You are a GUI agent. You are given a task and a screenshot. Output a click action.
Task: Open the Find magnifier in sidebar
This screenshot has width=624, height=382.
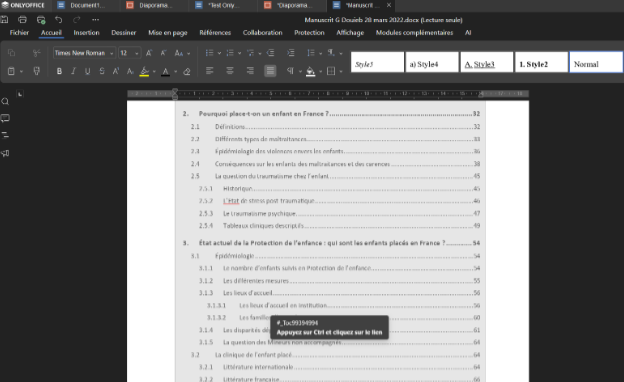click(5, 101)
